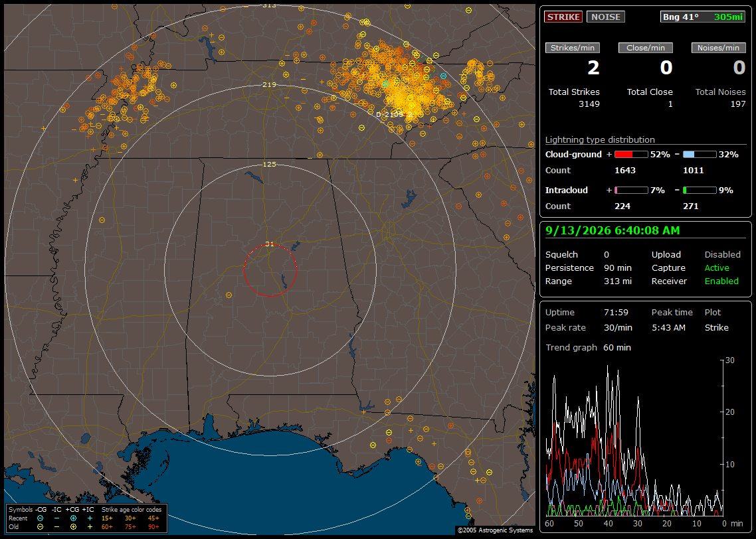Click the Old -IC yellow dash symbol
Screen dimensions: 756x539
(x=57, y=527)
